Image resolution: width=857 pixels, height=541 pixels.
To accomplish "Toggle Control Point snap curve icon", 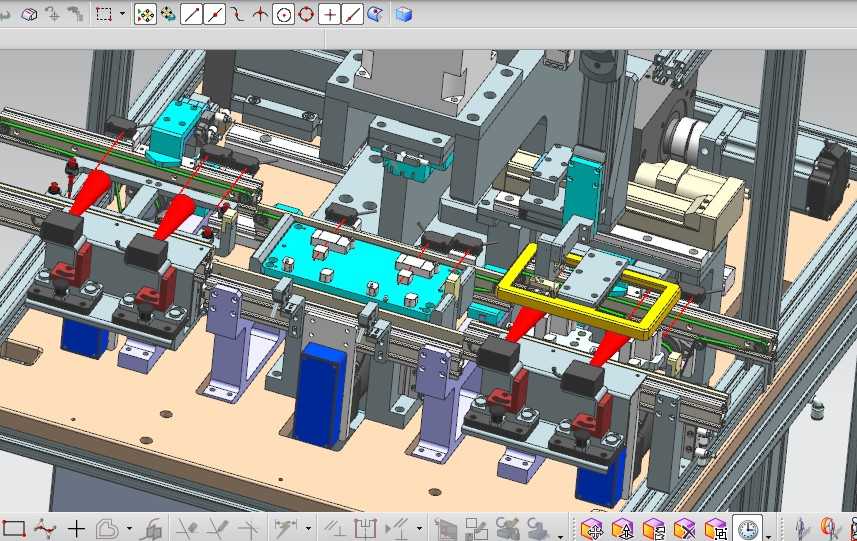I will [x=237, y=14].
